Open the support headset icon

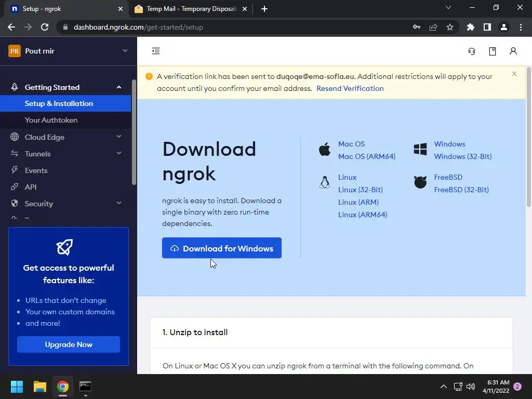(x=472, y=51)
